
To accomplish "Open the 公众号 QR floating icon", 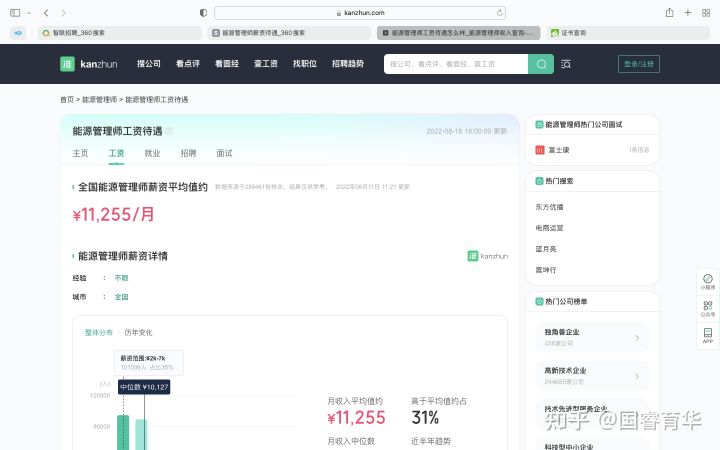I will (x=708, y=308).
